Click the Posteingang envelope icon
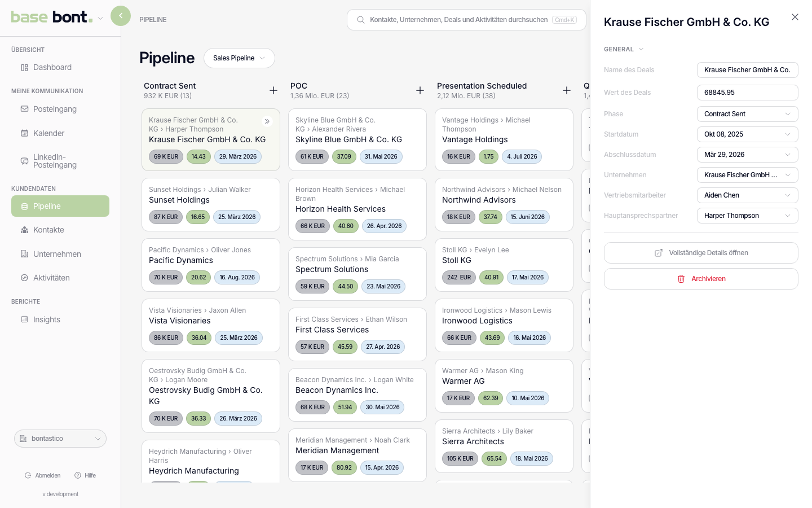 [x=24, y=109]
